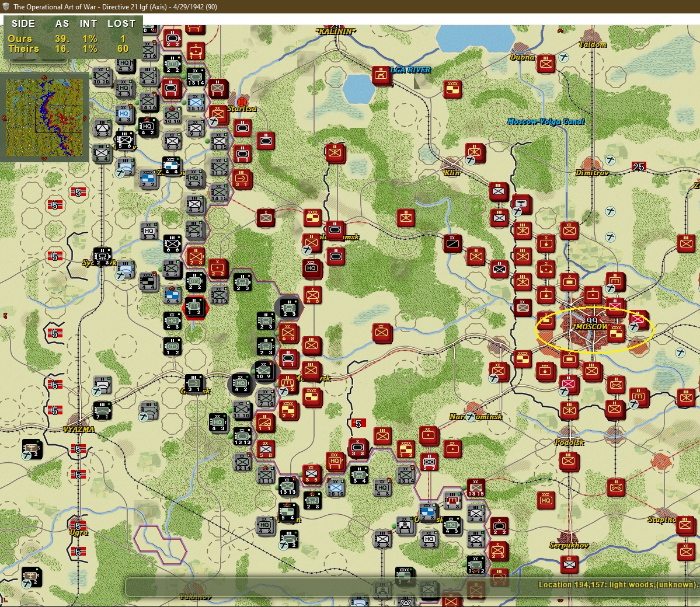This screenshot has height=607, width=700.
Task: Select Soviet unit beside LGA River label
Action: pos(381,75)
